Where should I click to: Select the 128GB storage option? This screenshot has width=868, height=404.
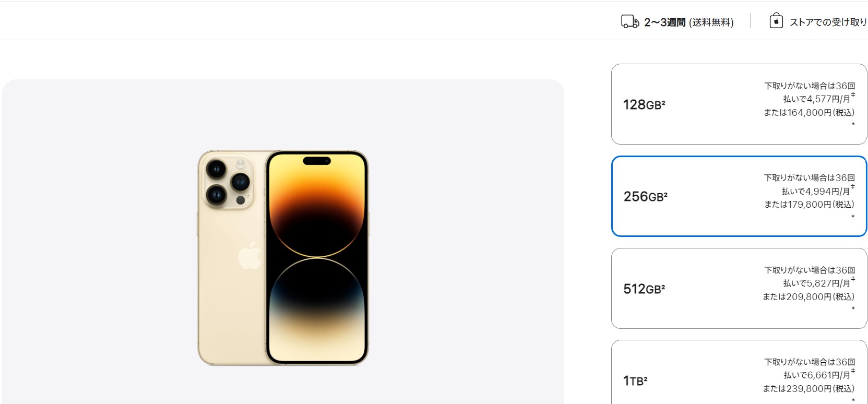tap(739, 104)
